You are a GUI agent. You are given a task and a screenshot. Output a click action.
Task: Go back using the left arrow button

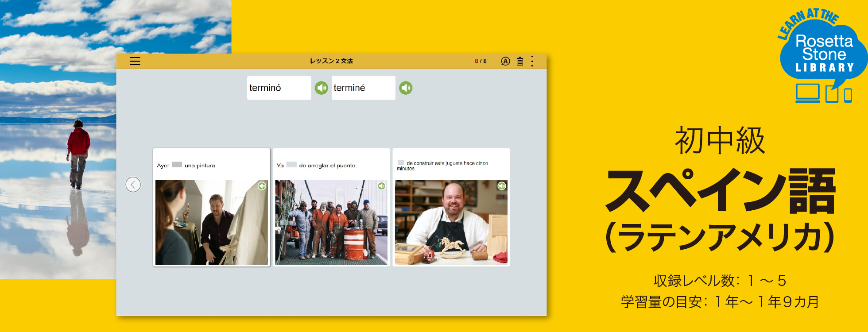click(x=133, y=185)
